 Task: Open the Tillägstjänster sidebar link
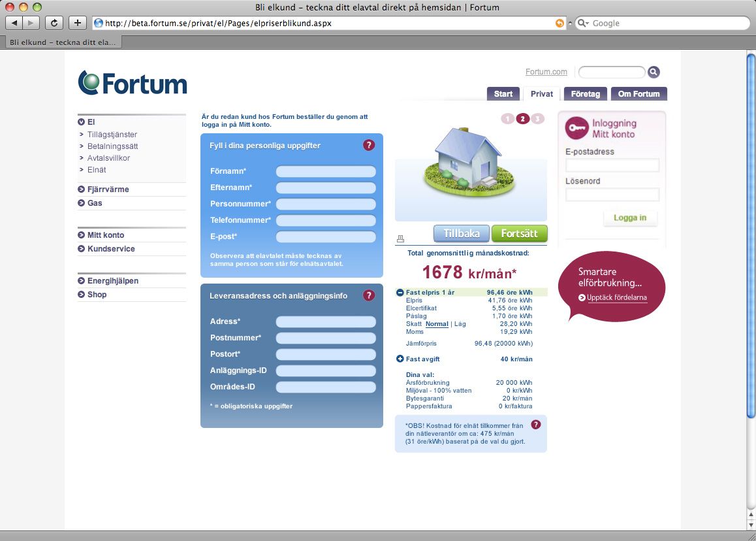click(112, 135)
